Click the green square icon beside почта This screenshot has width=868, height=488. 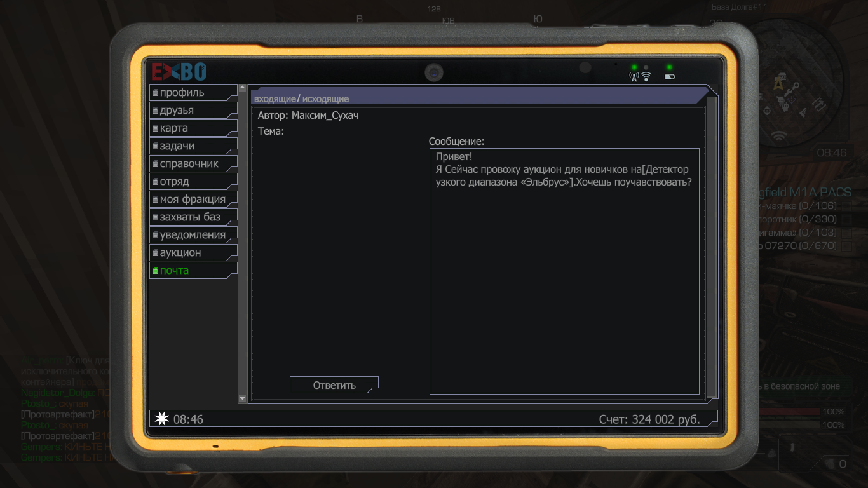click(155, 271)
